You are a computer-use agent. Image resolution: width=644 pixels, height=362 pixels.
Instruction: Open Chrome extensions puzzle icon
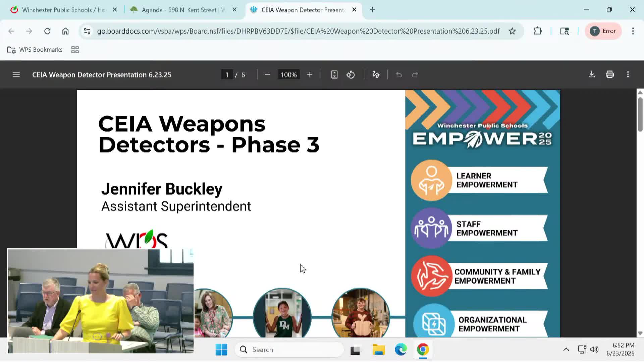click(538, 31)
